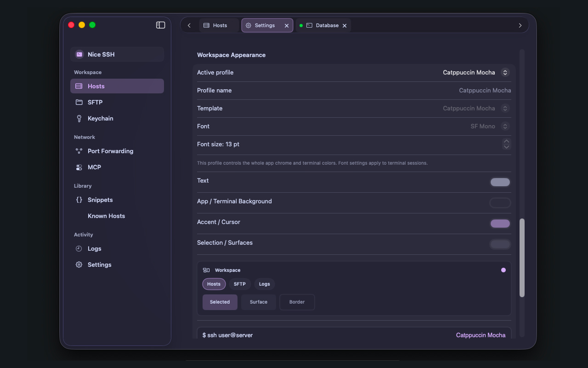
Task: Open Hosts in the sidebar
Action: point(117,86)
